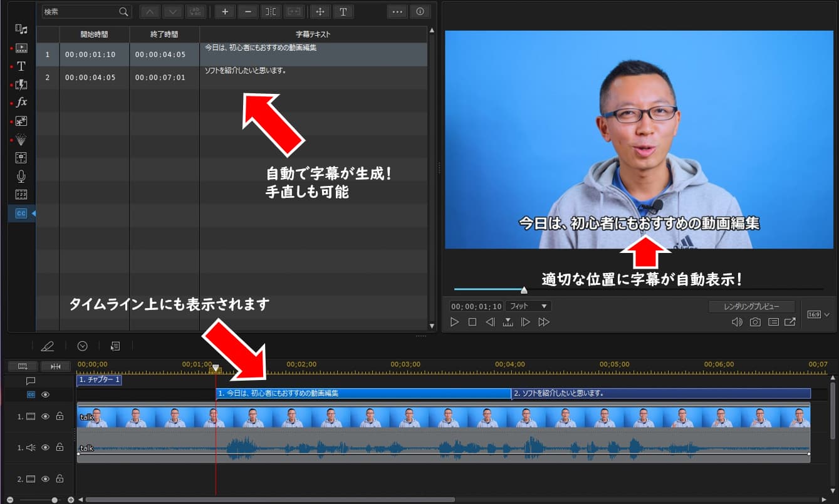The width and height of the screenshot is (839, 504).
Task: Select the Subtitle Room (CC) icon
Action: pos(21,213)
